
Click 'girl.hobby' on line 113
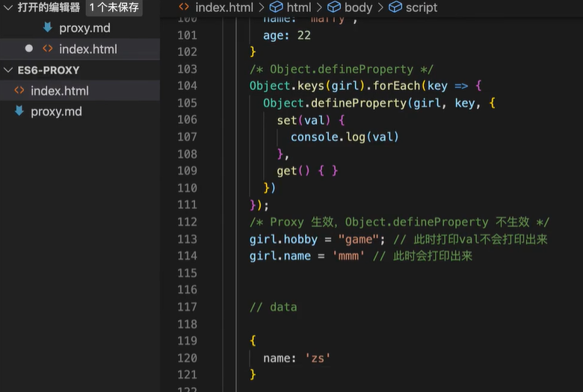(x=283, y=239)
